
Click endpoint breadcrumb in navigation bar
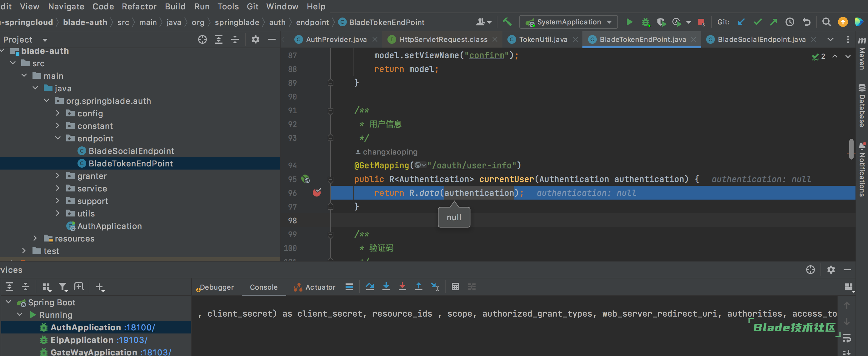click(x=312, y=23)
